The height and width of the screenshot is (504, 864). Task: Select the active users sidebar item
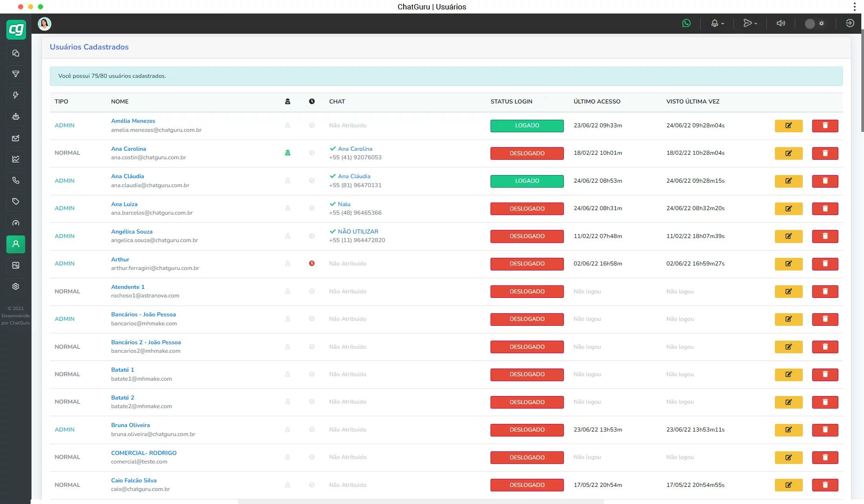point(16,244)
